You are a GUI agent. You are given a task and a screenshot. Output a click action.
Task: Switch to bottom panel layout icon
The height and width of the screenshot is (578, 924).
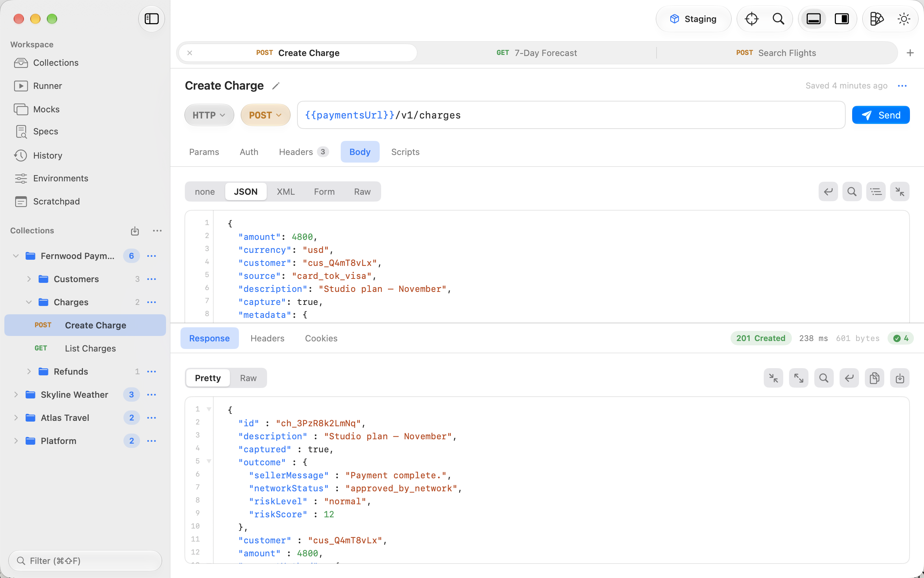coord(813,19)
